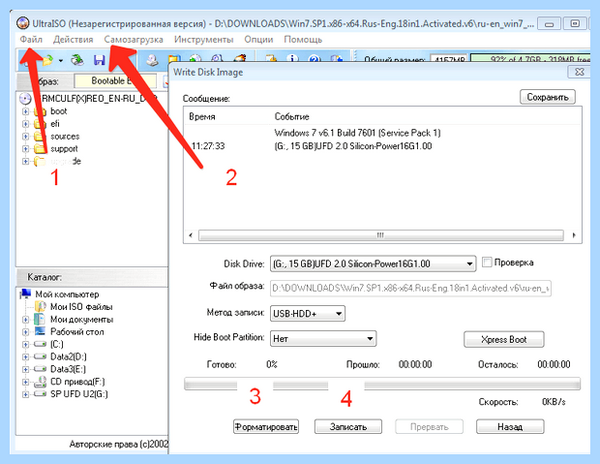The width and height of the screenshot is (600, 464).
Task: Select the efi folder label
Action: click(x=55, y=124)
